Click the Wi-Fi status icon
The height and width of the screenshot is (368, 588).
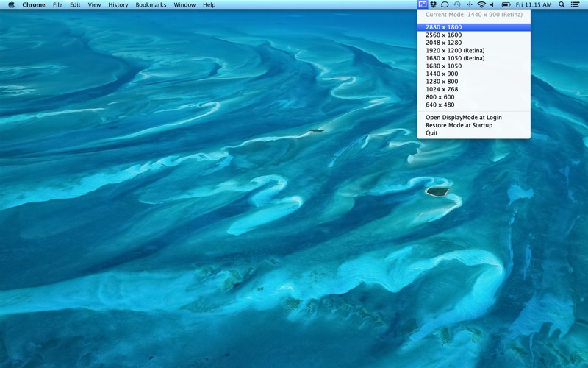[x=481, y=4]
